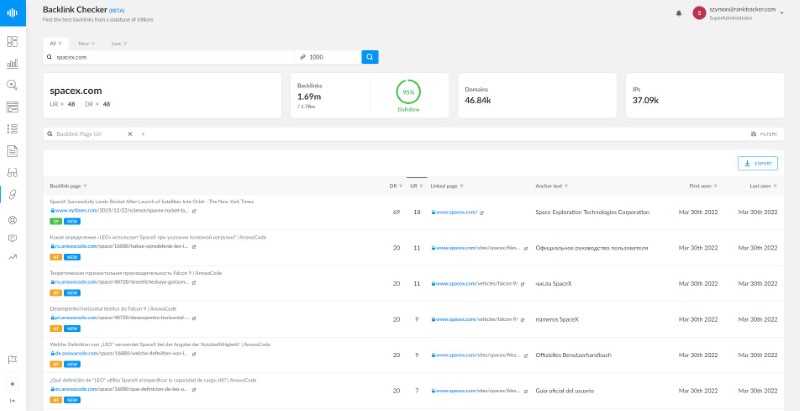Open notifications bell icon

679,13
